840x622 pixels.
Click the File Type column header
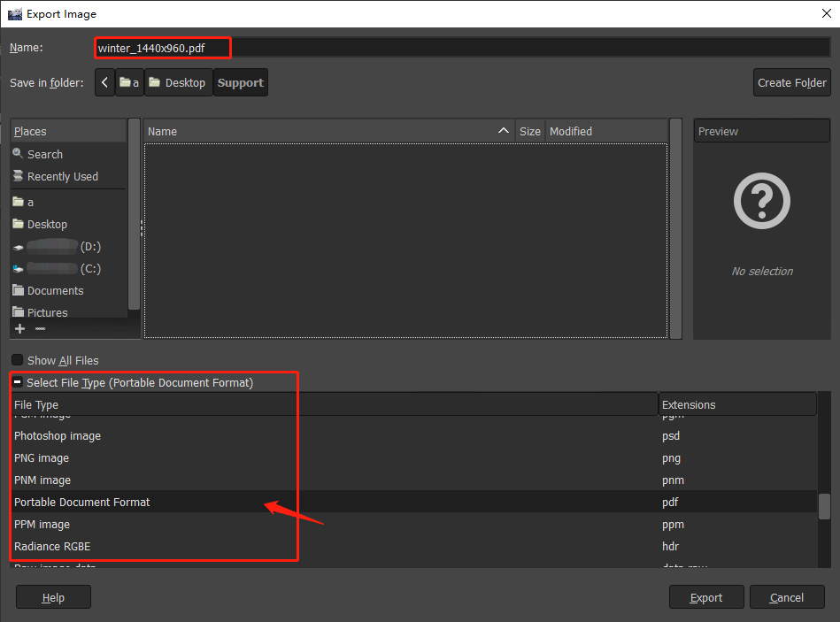coord(335,404)
